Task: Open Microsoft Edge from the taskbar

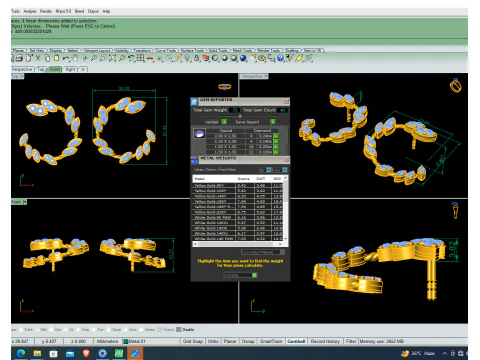Action: tap(21, 353)
